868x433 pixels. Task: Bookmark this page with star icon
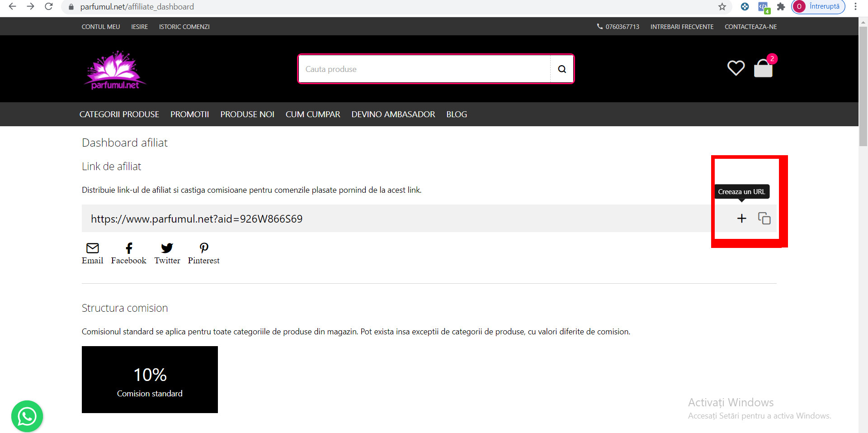coord(722,6)
